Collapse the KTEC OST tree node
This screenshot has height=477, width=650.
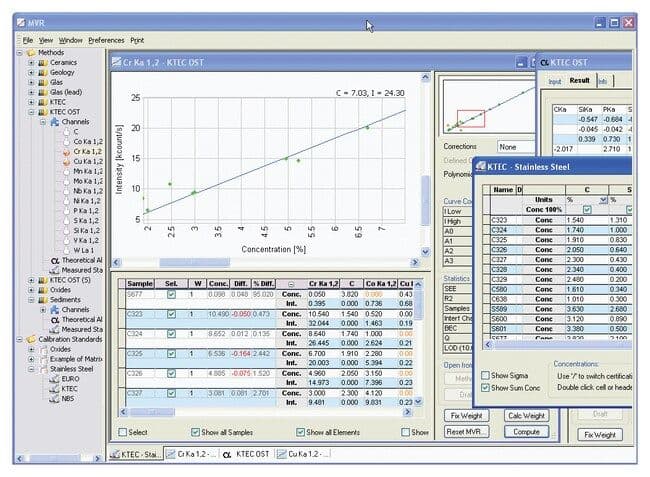tap(32, 112)
